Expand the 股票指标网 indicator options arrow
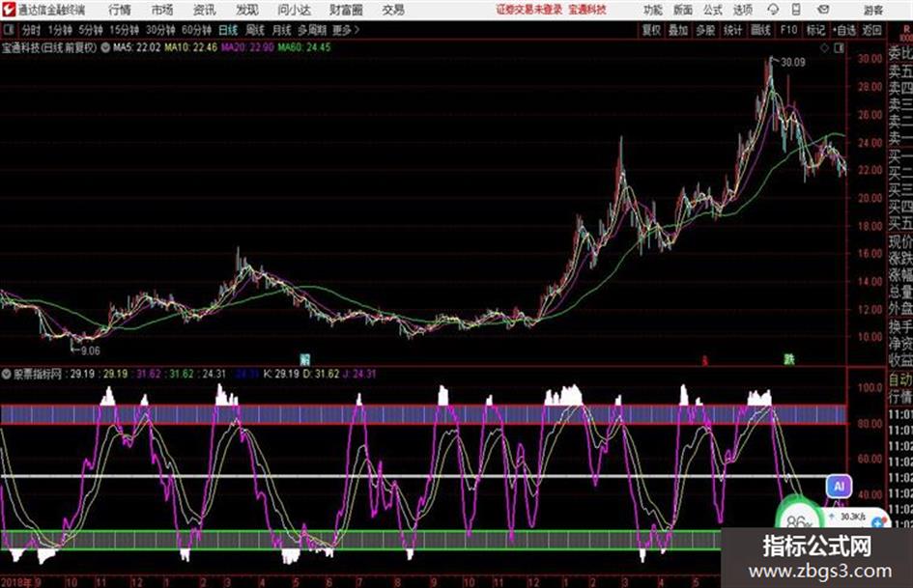Viewport: 913px width, 588px height. pos(6,374)
